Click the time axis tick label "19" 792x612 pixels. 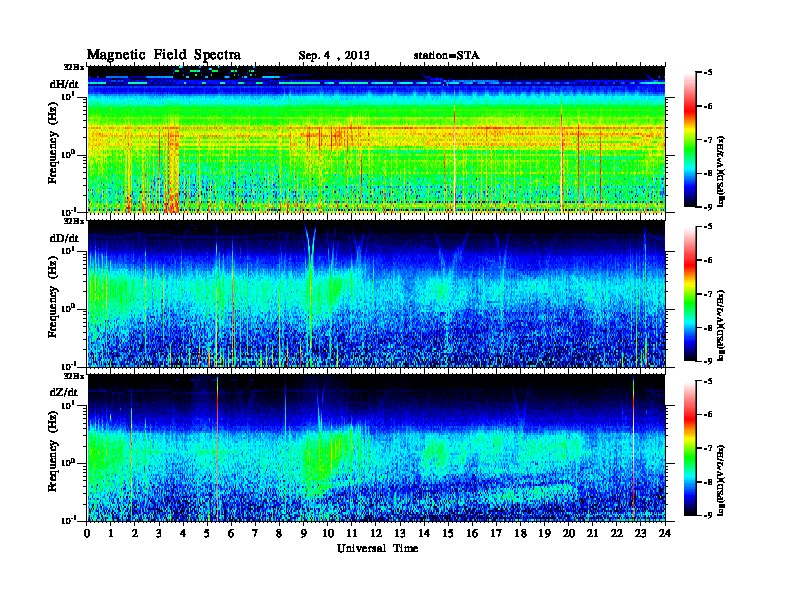coord(544,534)
